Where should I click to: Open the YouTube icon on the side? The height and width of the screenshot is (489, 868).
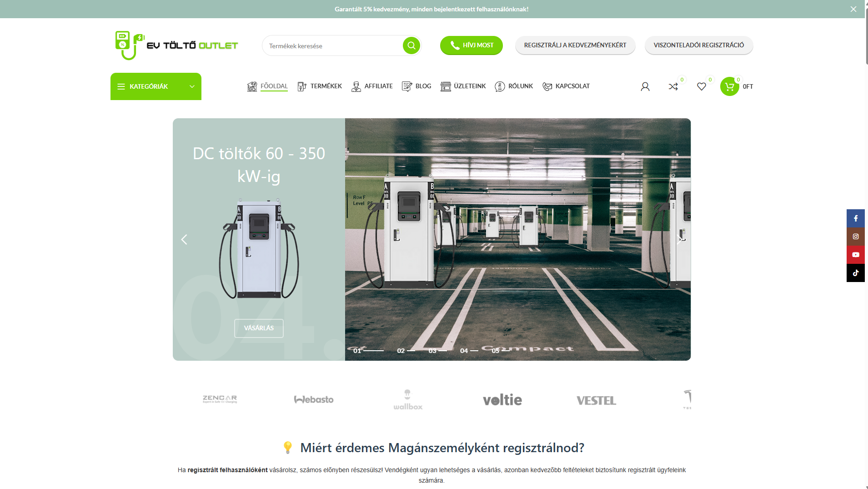tap(856, 254)
